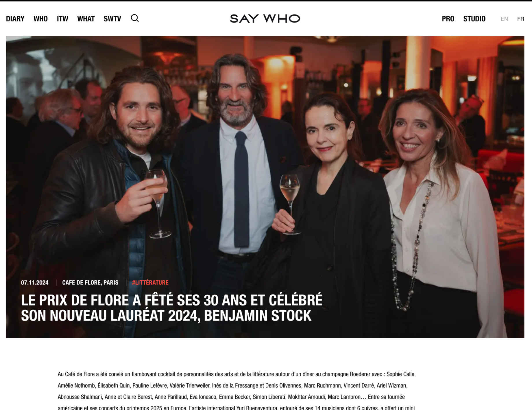
Task: Click the #LITTÉRATURE hashtag
Action: [150, 282]
